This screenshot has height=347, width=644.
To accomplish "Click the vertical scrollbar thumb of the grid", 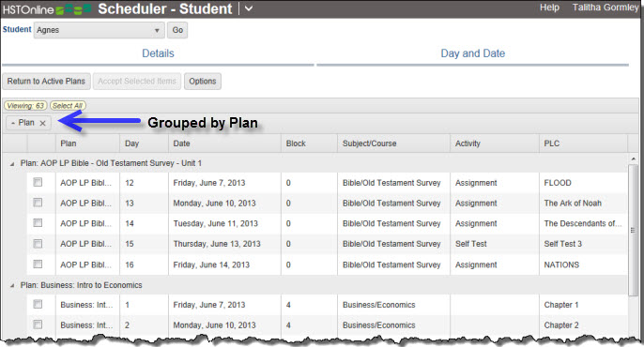I will point(634,230).
